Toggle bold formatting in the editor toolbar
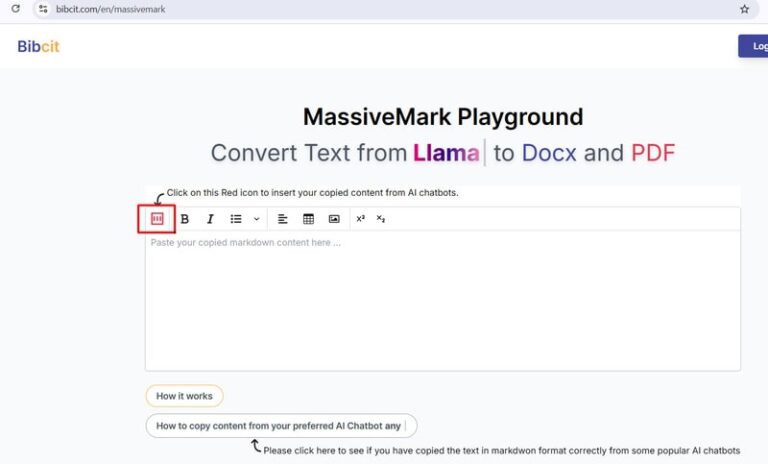768x464 pixels. point(185,219)
